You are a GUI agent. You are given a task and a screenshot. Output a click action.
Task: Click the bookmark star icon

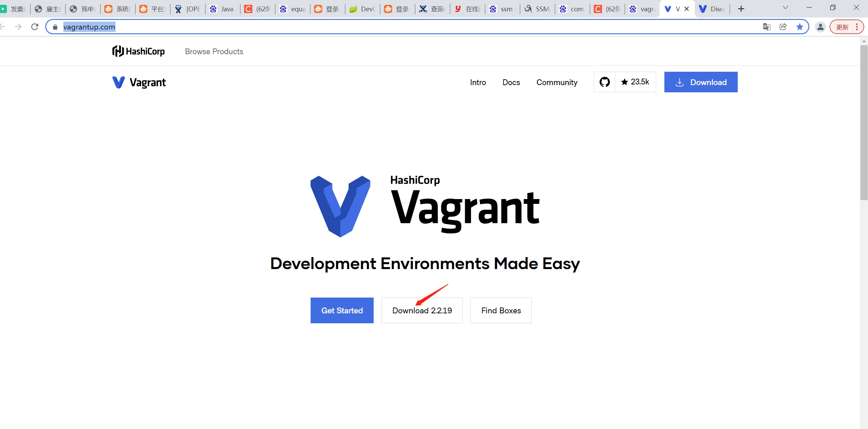pyautogui.click(x=799, y=27)
